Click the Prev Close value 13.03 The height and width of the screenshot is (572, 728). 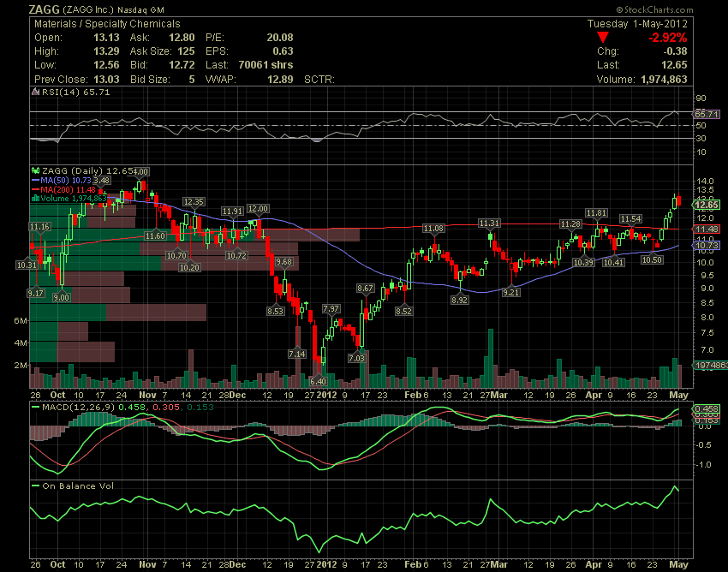(106, 80)
